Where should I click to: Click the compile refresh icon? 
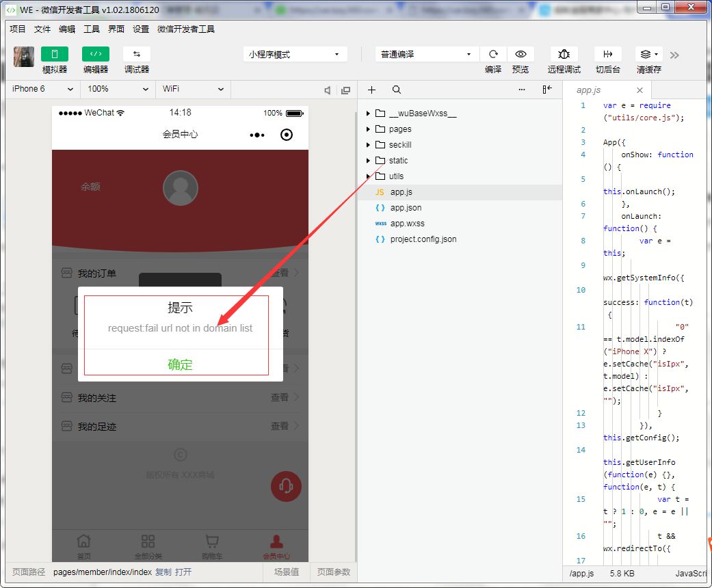click(493, 54)
